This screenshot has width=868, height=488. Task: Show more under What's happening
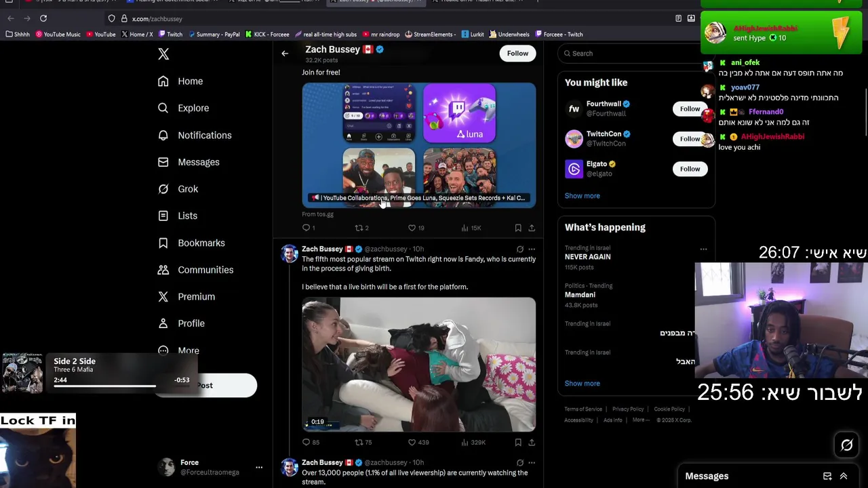582,384
